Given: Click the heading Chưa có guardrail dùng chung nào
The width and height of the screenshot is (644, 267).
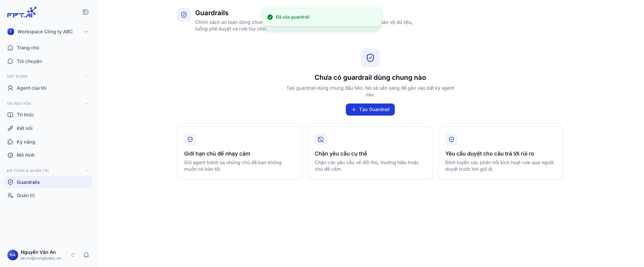Looking at the screenshot, I should (370, 77).
